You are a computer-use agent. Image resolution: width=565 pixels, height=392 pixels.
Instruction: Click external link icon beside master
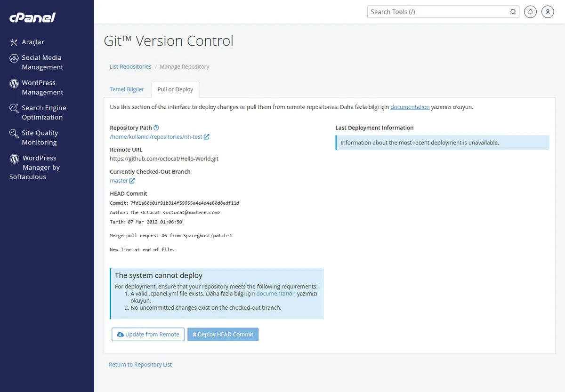(x=132, y=181)
